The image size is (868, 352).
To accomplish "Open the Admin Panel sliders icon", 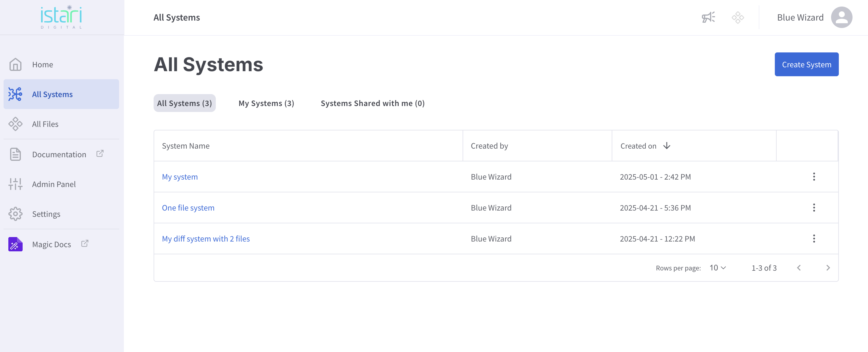I will pos(15,184).
